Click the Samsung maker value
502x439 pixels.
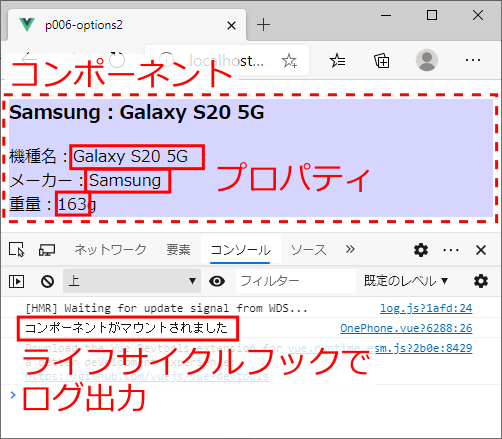[x=125, y=181]
